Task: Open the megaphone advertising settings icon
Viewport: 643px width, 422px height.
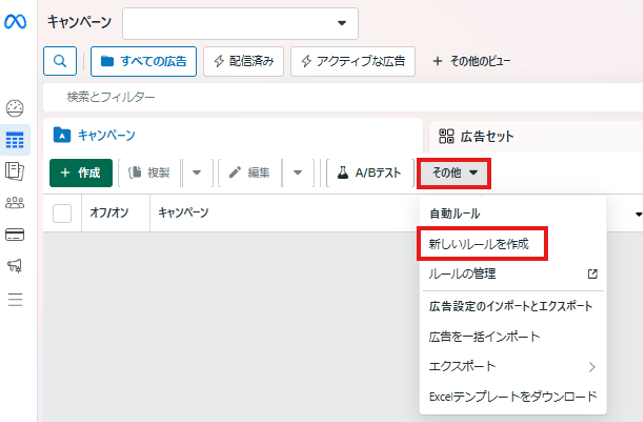Action: tap(15, 266)
